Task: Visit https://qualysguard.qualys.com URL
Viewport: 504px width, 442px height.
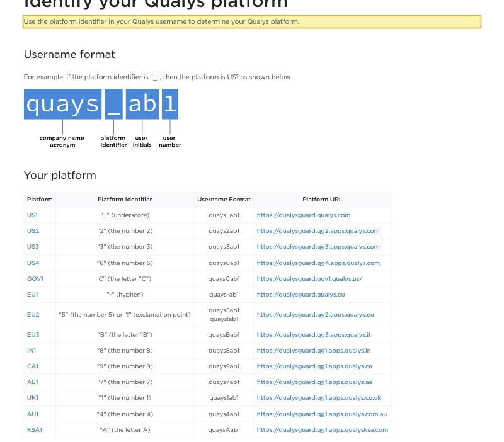Action: point(304,215)
